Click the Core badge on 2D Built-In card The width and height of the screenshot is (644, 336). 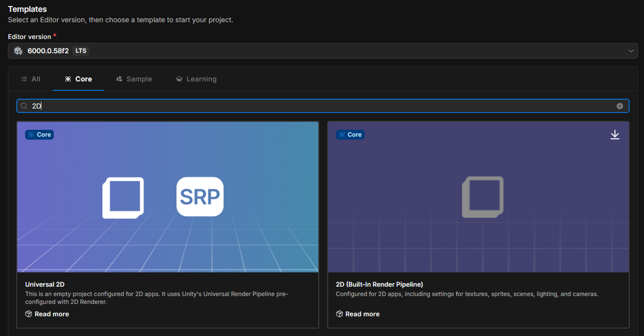point(350,135)
